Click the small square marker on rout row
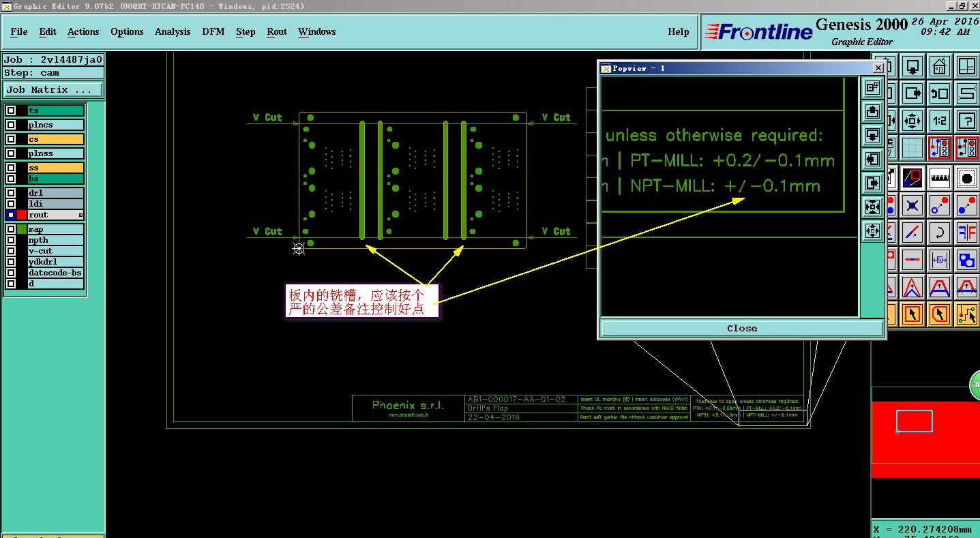The height and width of the screenshot is (538, 980). 80,215
